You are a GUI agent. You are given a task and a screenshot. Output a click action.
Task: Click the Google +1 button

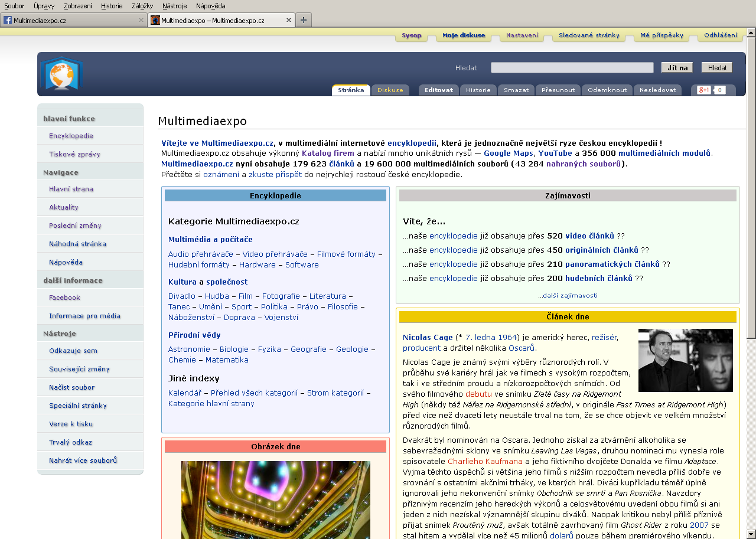[704, 90]
